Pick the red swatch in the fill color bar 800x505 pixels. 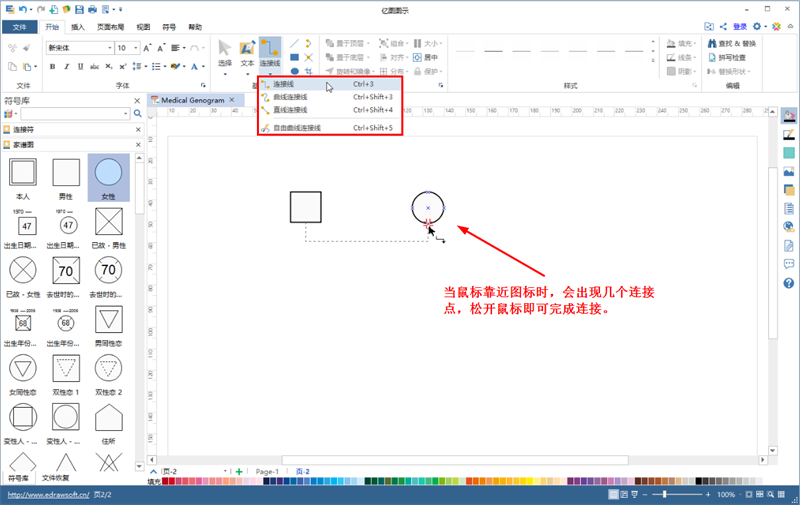(165, 481)
